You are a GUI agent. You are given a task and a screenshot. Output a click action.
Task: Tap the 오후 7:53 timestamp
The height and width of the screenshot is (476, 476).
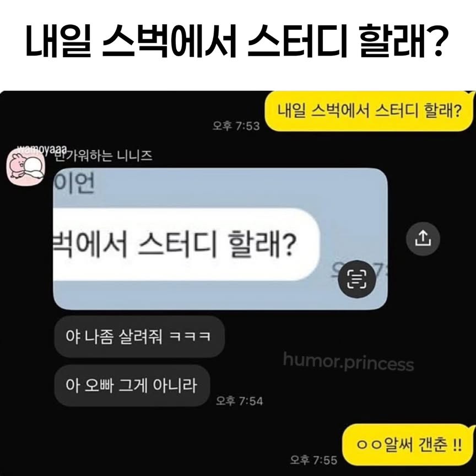pos(236,126)
